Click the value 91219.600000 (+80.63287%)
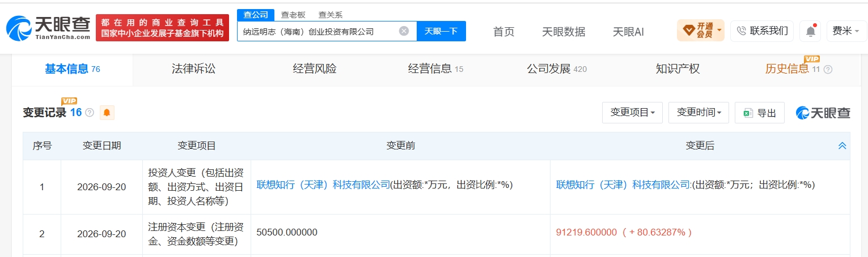Viewport: 868px width, 257px height. 624,232
